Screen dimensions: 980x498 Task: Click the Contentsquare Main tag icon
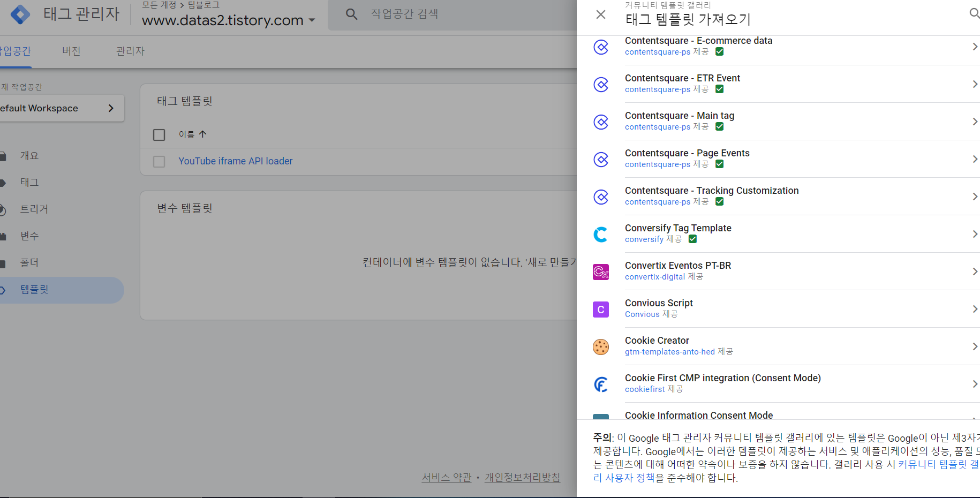point(601,122)
